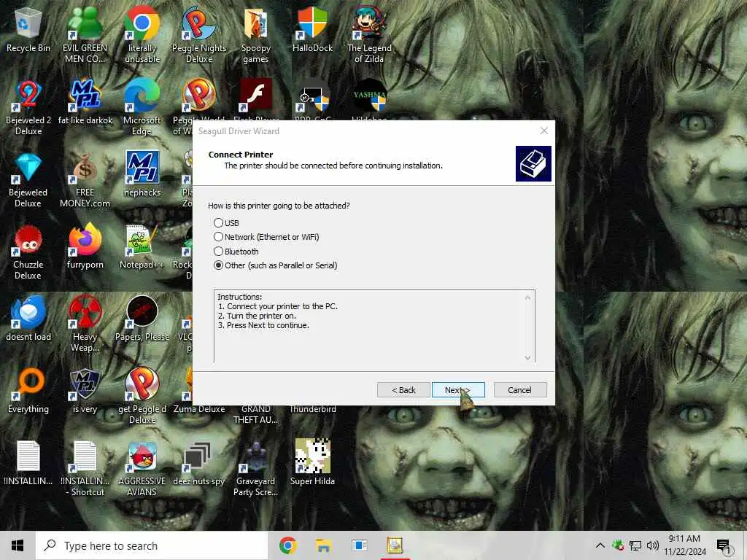Select the Super Hilda desktop icon

(312, 463)
